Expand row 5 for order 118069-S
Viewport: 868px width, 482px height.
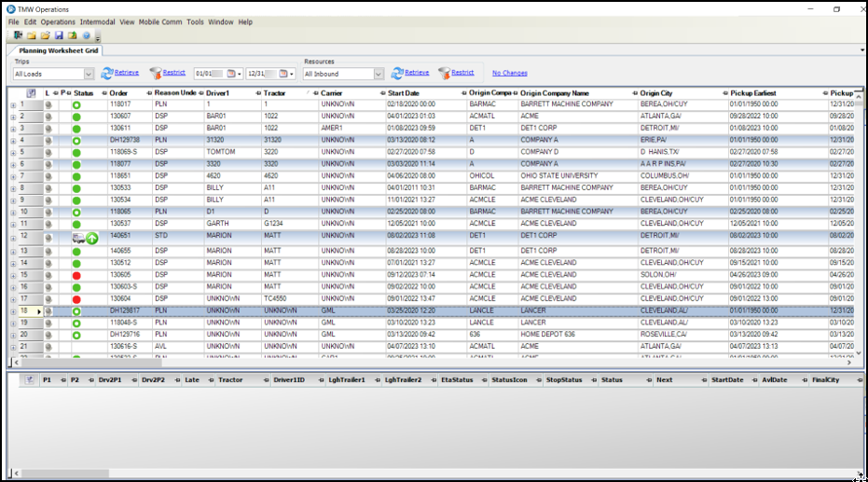(x=13, y=152)
